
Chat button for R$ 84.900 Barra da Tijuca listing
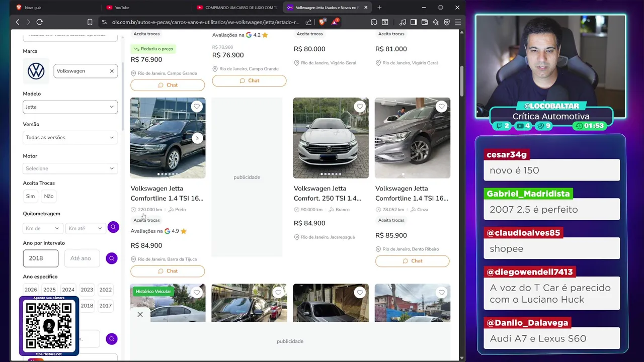[x=168, y=271]
